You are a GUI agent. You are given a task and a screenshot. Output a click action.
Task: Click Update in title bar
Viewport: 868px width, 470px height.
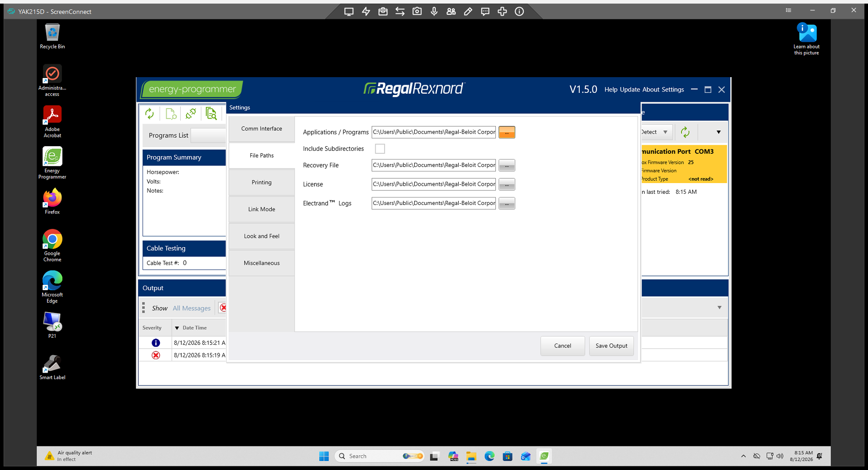click(629, 90)
